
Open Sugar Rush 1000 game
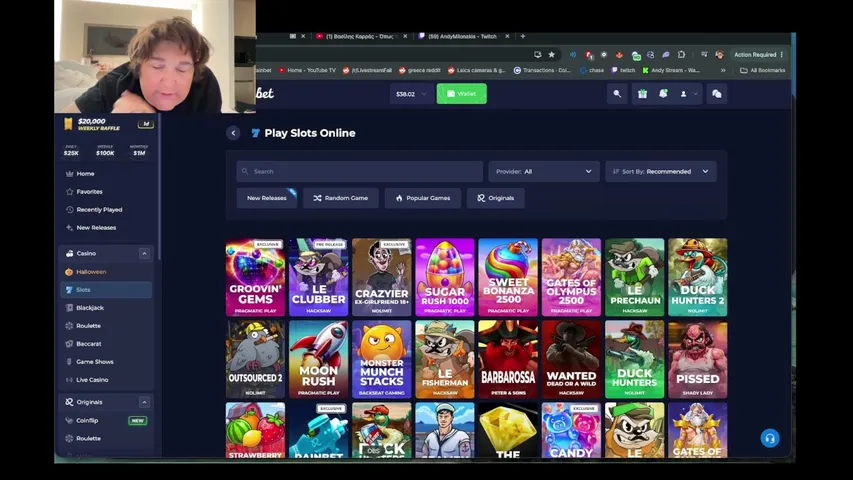[x=444, y=277]
